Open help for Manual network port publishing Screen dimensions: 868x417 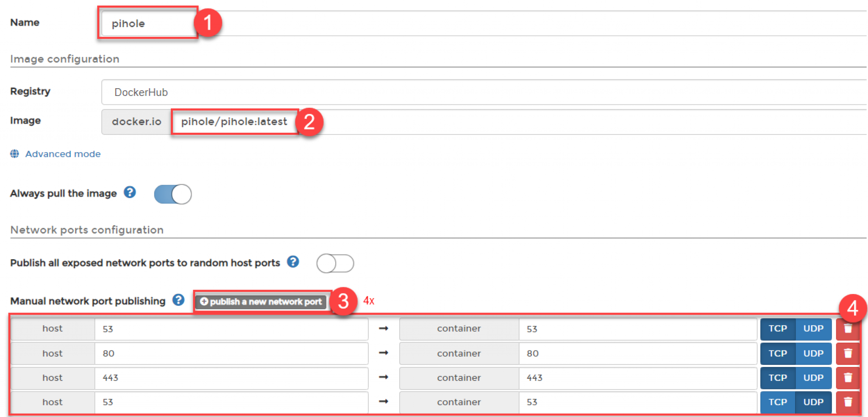178,300
